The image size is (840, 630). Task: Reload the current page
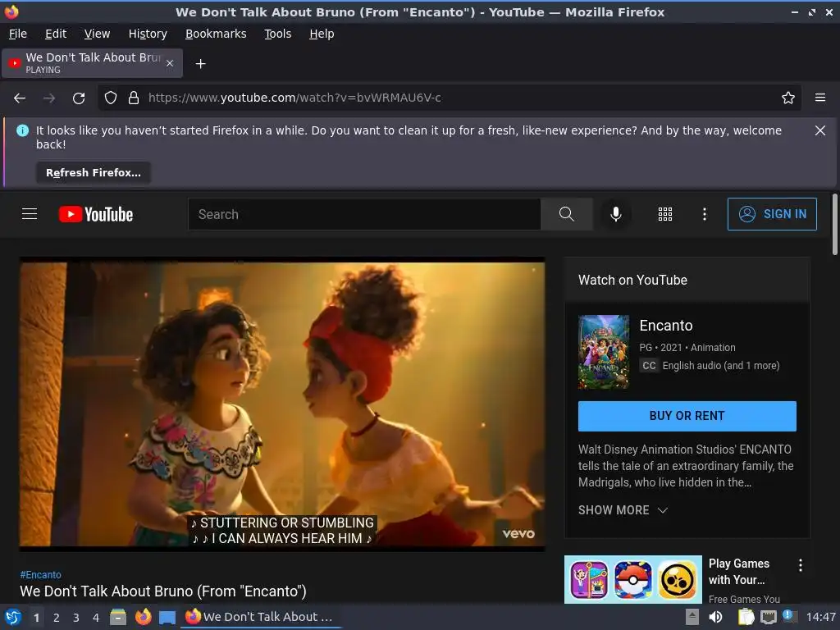tap(79, 98)
